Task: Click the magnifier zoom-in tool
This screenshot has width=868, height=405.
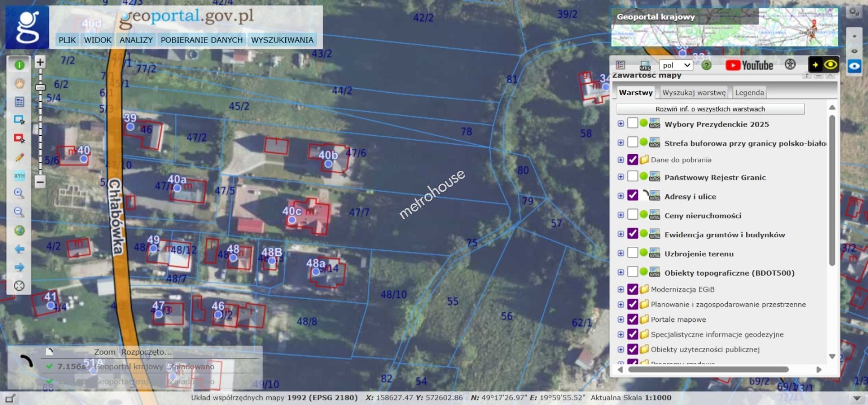Action: [19, 193]
